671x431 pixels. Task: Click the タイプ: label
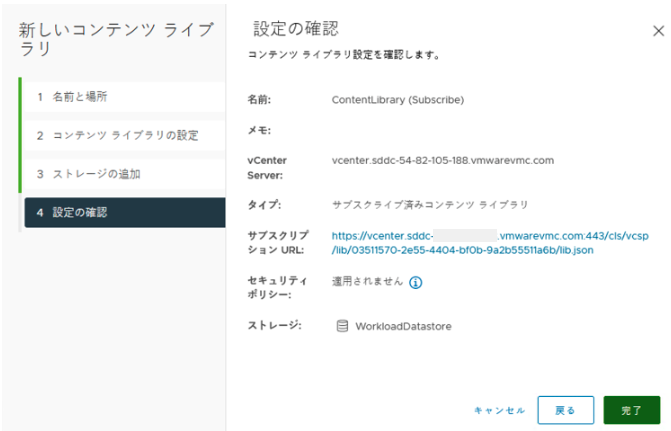click(x=264, y=205)
